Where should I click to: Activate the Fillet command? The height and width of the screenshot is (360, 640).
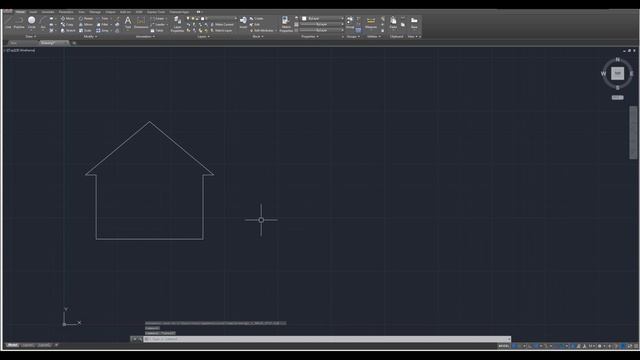coord(102,24)
